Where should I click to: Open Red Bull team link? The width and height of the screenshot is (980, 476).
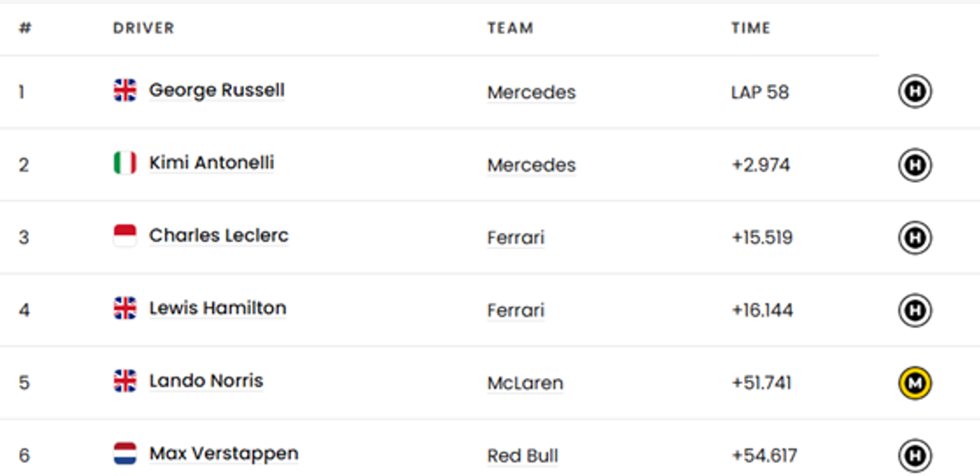[523, 456]
